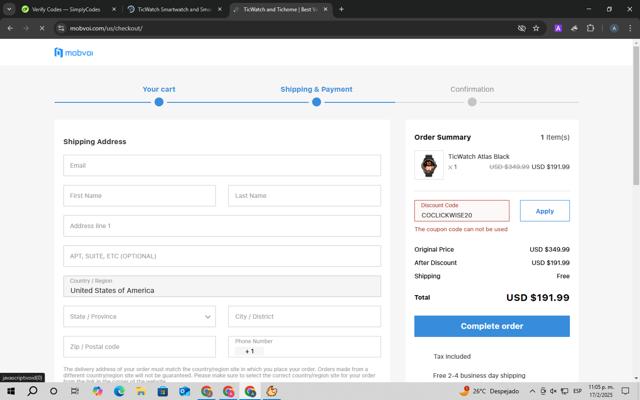640x400 pixels.
Task: Open Microsoft Edge from taskbar
Action: tap(119, 391)
